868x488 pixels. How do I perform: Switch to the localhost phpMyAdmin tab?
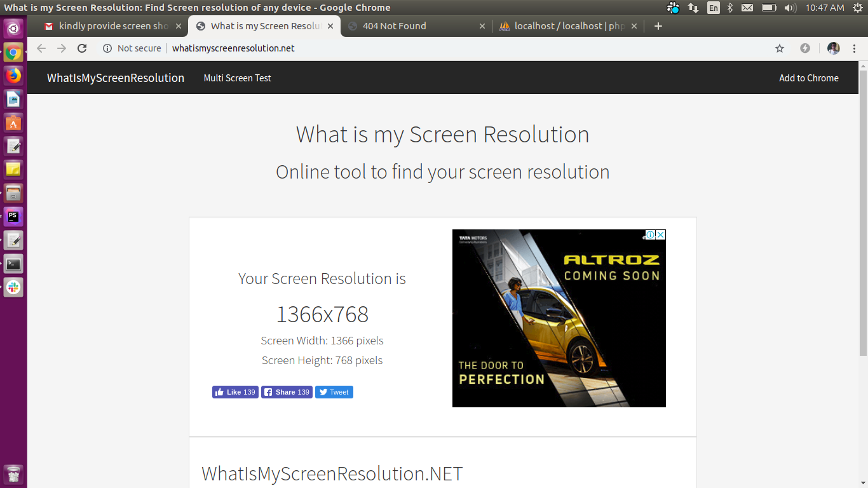pyautogui.click(x=569, y=26)
